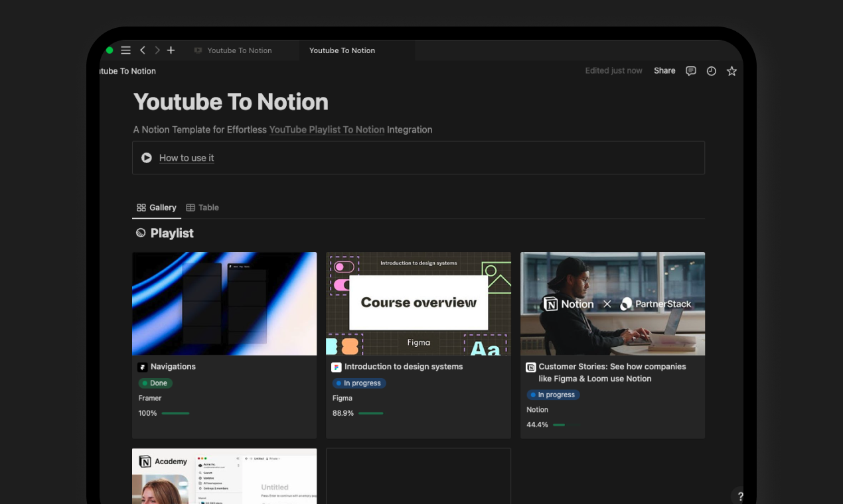Click the Share button
Viewport: 843px width, 504px height.
(x=664, y=71)
